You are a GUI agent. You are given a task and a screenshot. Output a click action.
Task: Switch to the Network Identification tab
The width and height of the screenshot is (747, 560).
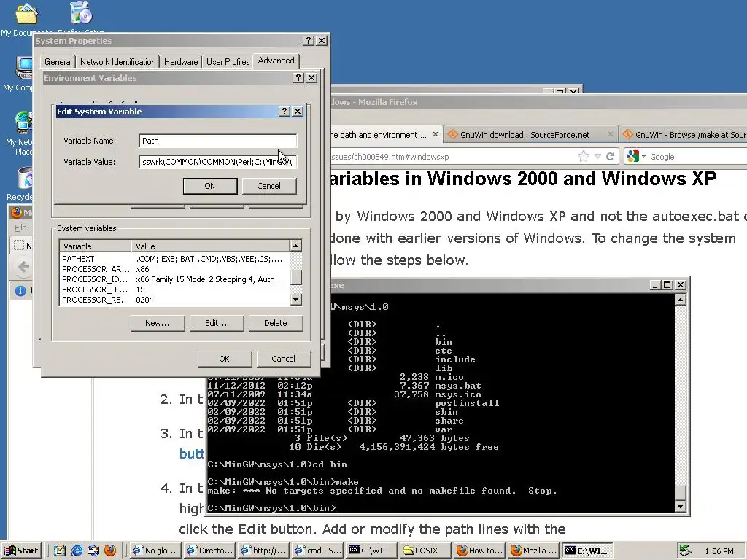pos(117,62)
